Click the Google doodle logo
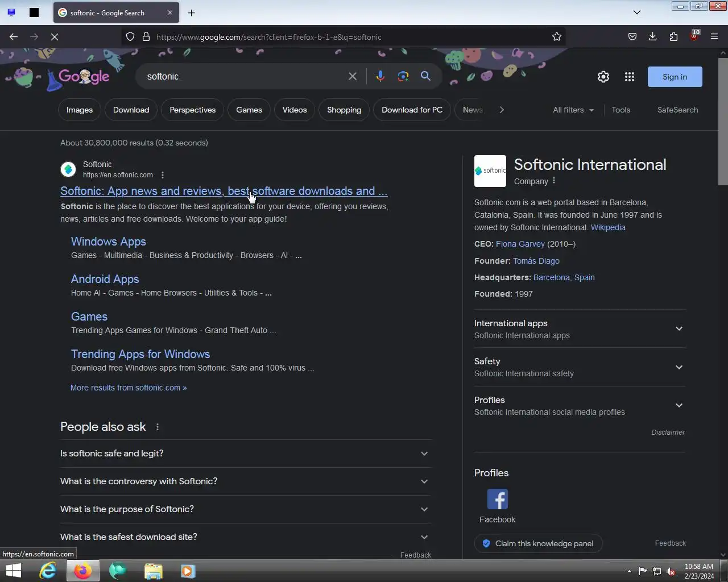Screen dimensions: 728x582 pos(84,77)
